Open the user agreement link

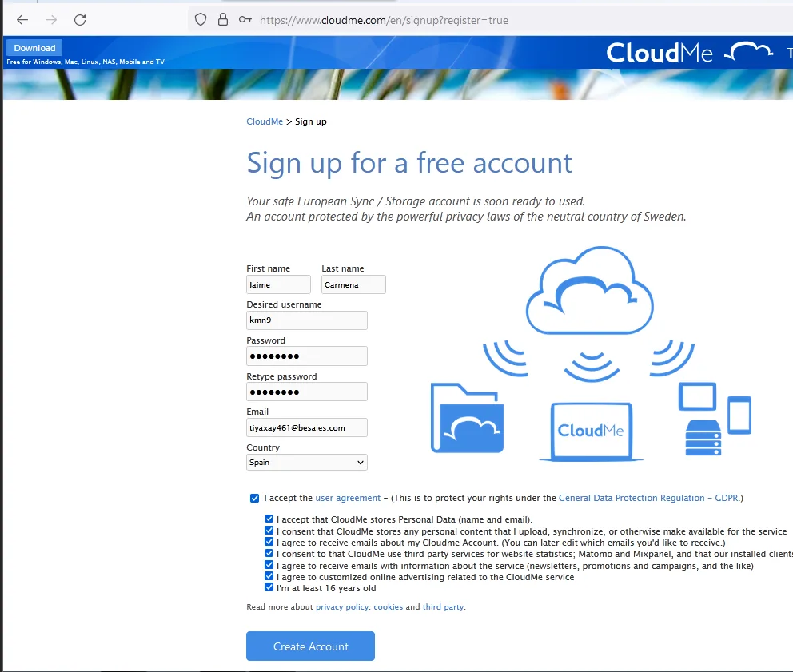348,498
